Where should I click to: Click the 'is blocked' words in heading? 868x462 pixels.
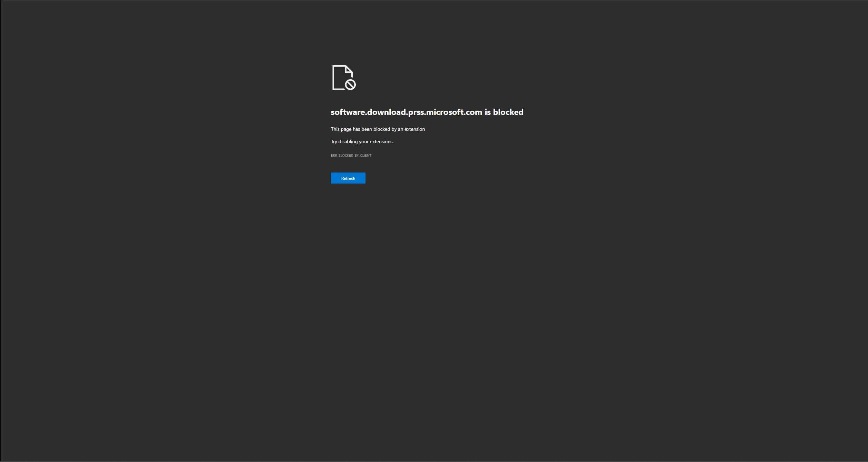(504, 112)
